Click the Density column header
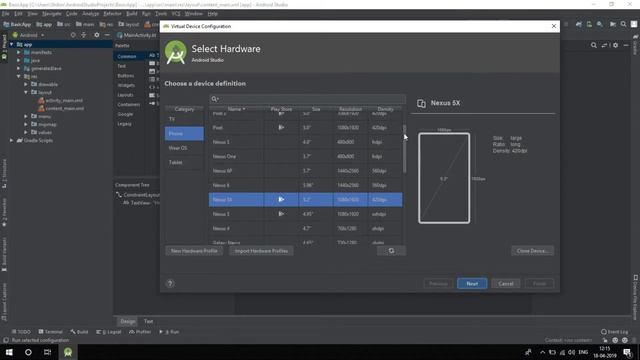Screen dimensions: 640x360 click(385, 109)
